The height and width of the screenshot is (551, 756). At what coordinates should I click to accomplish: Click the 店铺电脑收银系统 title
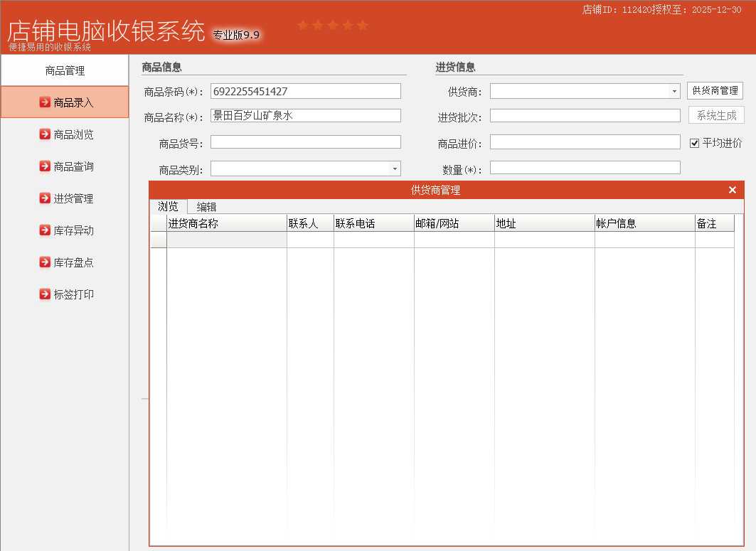coord(106,31)
